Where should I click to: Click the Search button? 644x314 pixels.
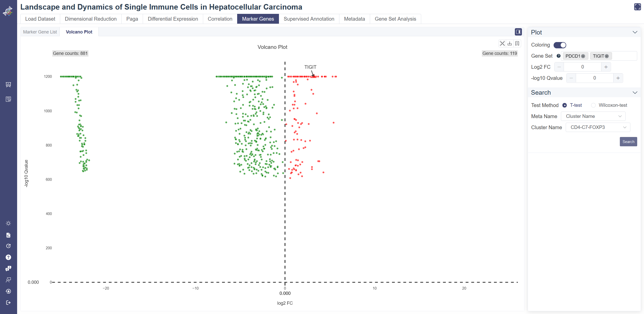coord(628,142)
